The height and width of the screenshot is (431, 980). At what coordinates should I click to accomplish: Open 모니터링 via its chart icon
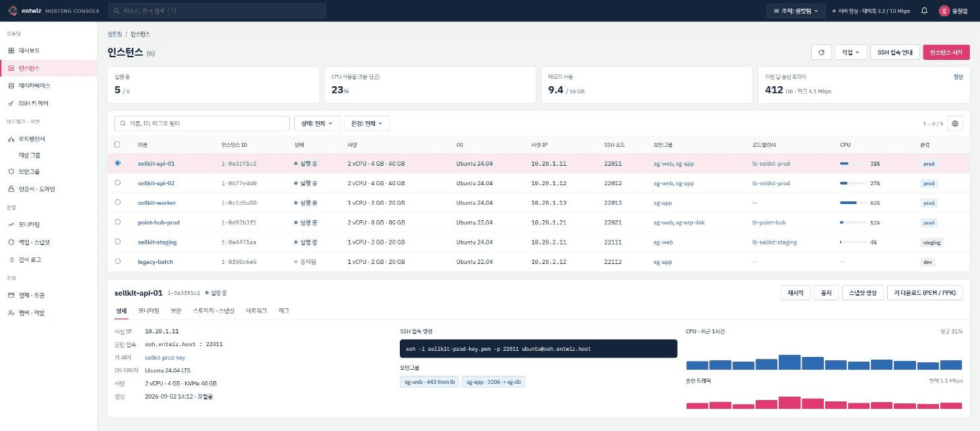pos(11,224)
